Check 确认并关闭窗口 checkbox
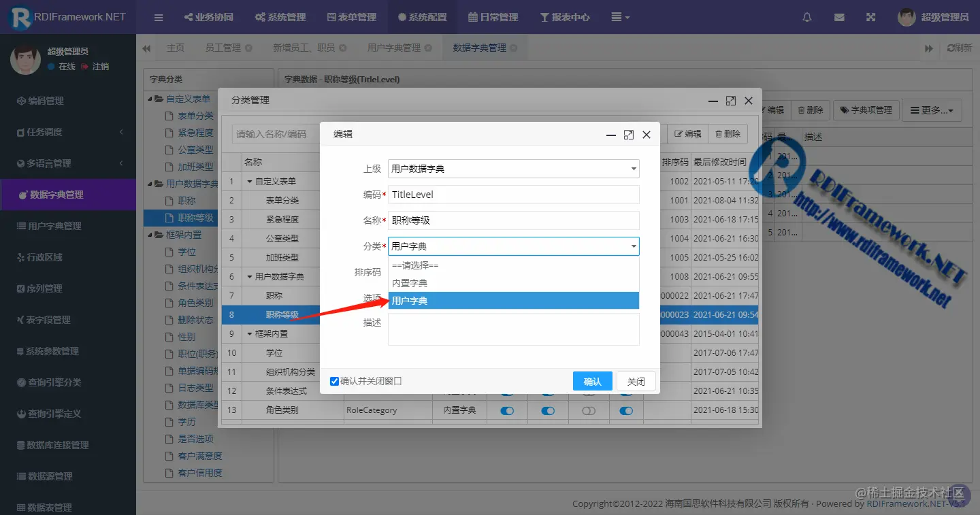Screen dimensions: 980x515 [x=334, y=381]
